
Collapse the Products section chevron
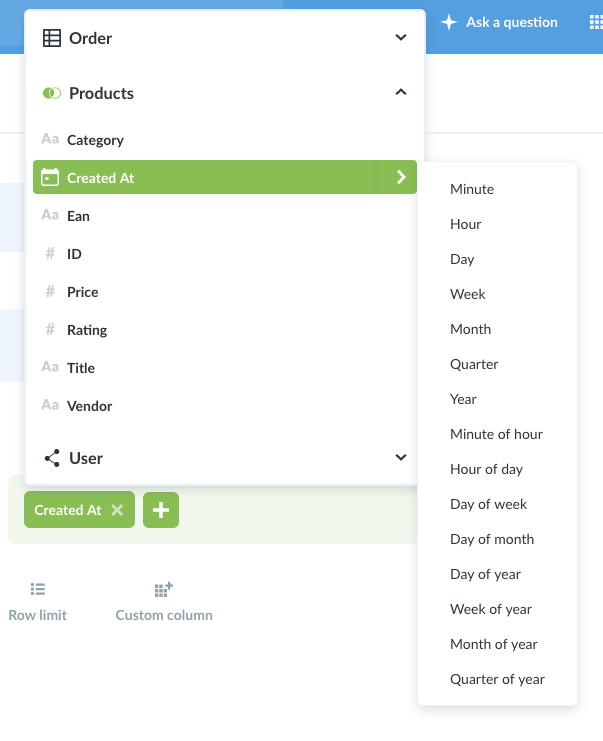pyautogui.click(x=401, y=92)
